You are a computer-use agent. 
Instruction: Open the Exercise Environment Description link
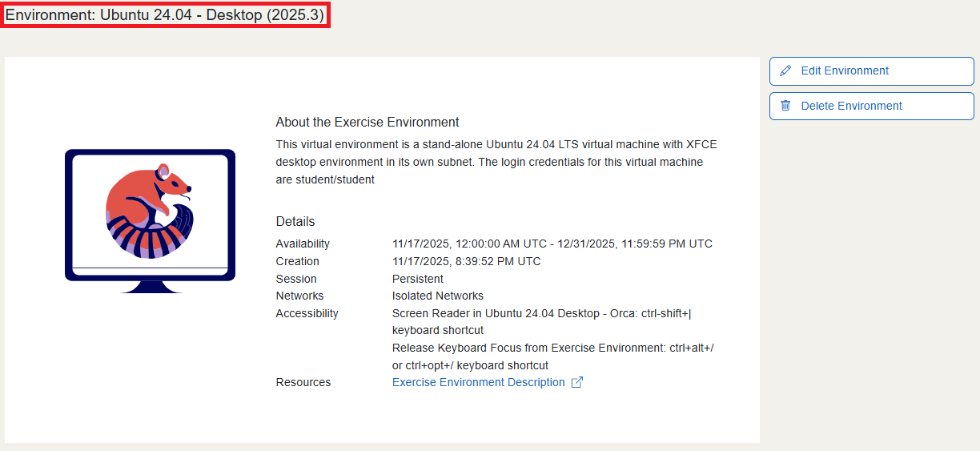479,382
